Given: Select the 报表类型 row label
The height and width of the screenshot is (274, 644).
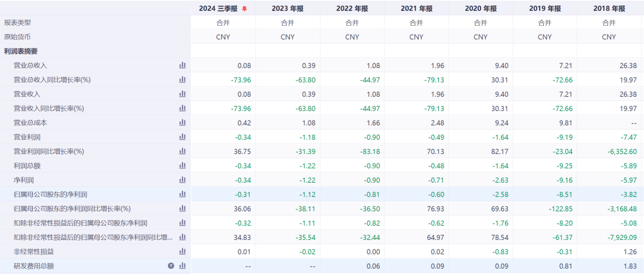Looking at the screenshot, I should 17,23.
